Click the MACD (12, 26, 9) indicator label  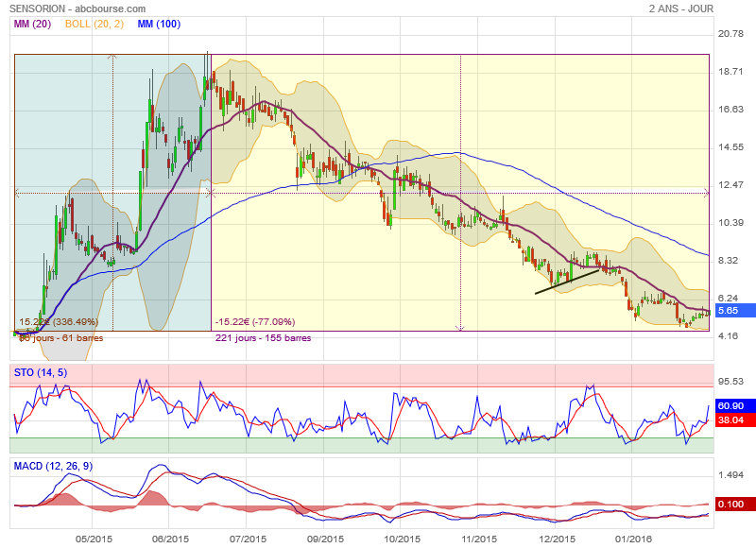click(x=53, y=467)
